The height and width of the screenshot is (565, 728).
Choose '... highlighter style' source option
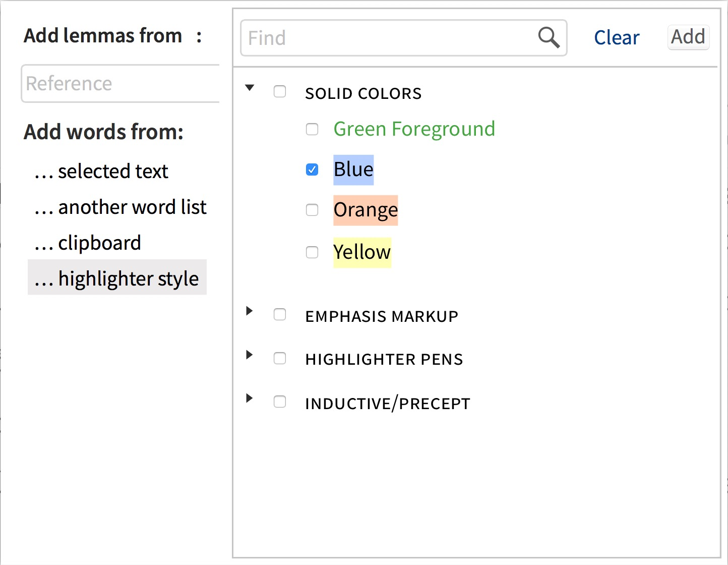[117, 277]
